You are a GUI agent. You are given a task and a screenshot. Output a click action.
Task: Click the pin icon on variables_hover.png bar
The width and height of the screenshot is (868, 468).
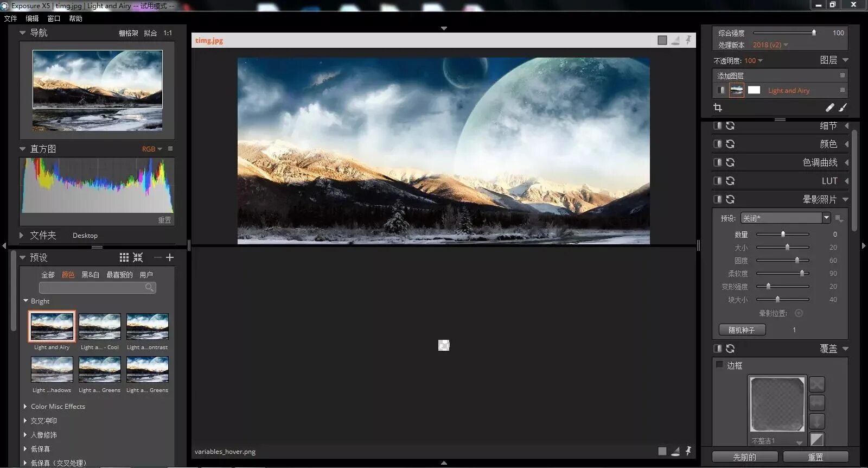688,451
